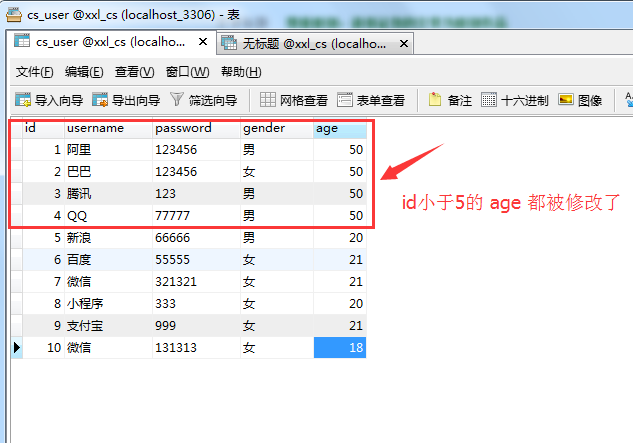Select the username cell 小程序
Viewport: 633px width, 443px height.
pyautogui.click(x=108, y=303)
